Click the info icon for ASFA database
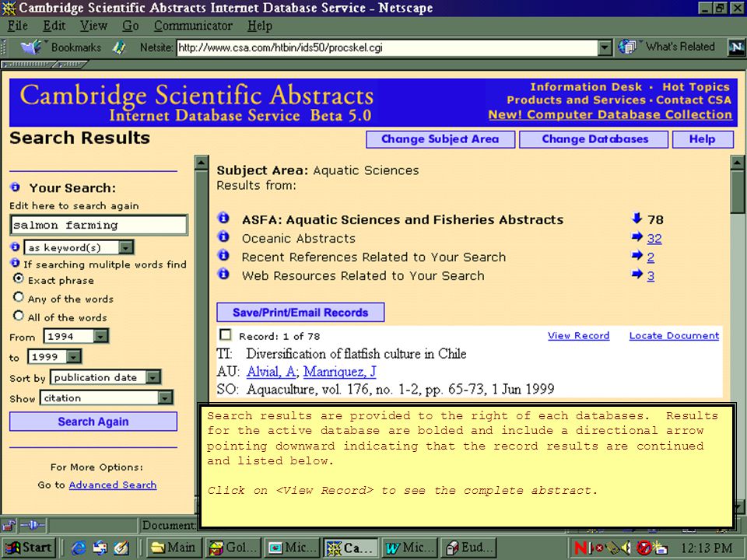 pyautogui.click(x=223, y=218)
